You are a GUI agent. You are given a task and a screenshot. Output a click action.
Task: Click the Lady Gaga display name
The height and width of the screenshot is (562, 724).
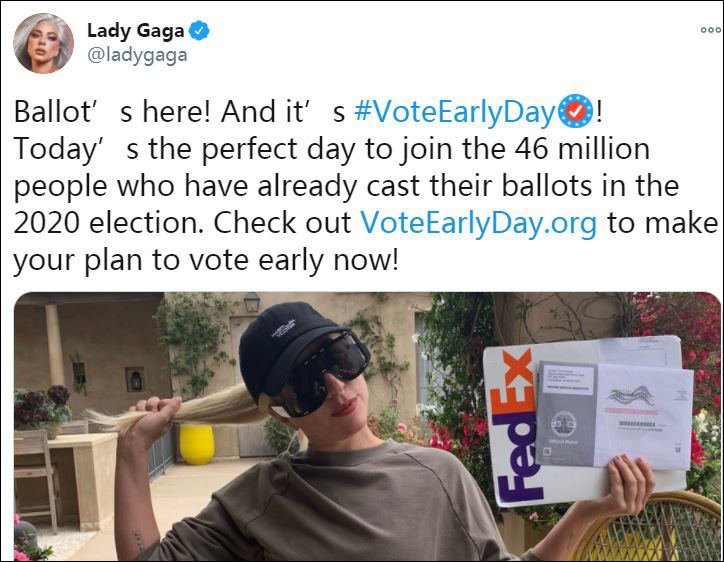click(137, 31)
